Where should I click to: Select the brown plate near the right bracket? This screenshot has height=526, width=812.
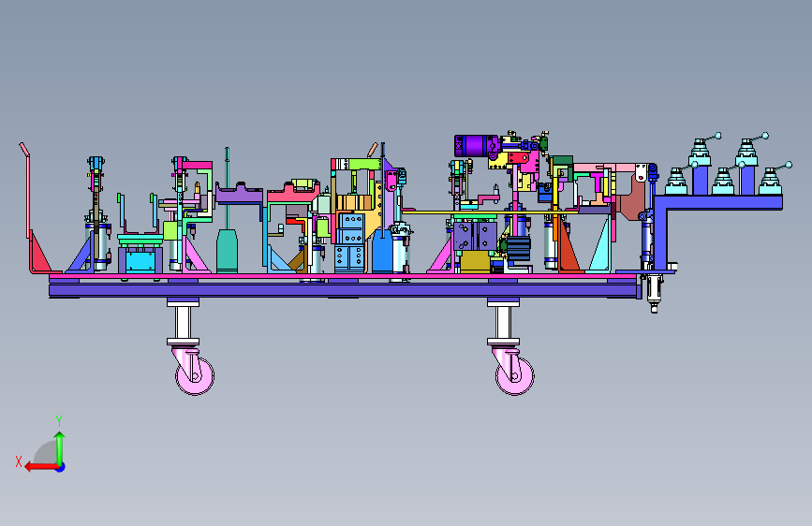click(630, 199)
